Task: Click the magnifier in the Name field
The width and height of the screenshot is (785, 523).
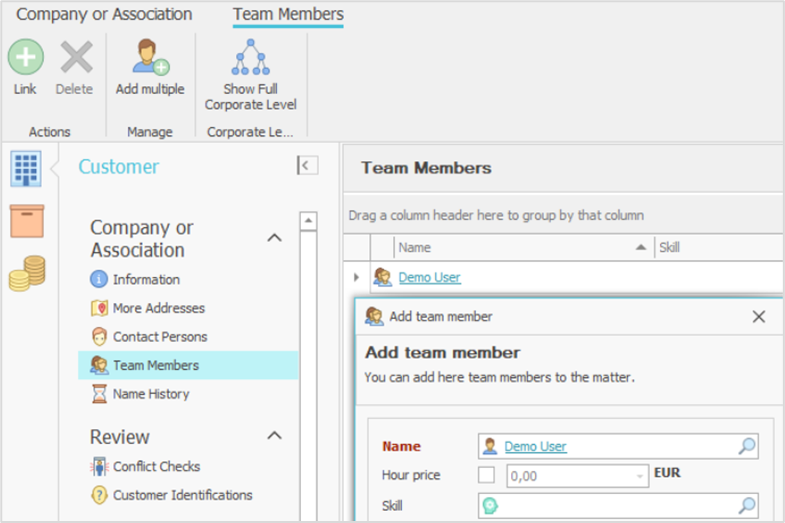Action: 746,446
